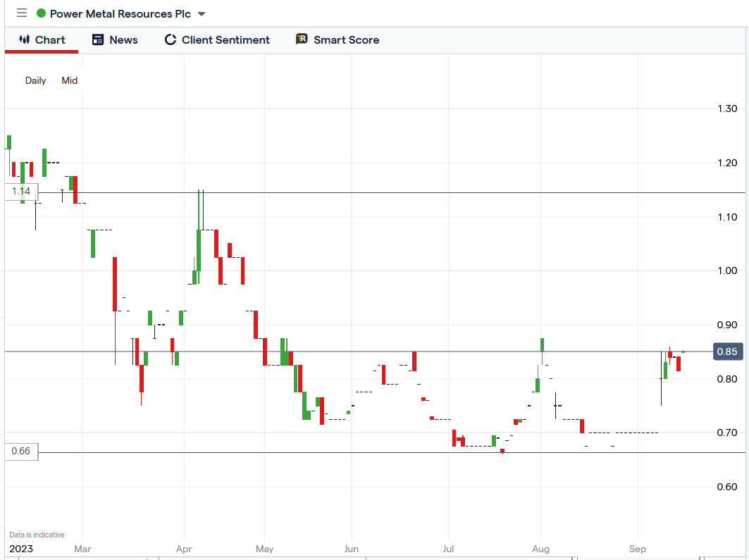Click the Aug label on time axis
The width and height of the screenshot is (749, 560).
click(540, 549)
